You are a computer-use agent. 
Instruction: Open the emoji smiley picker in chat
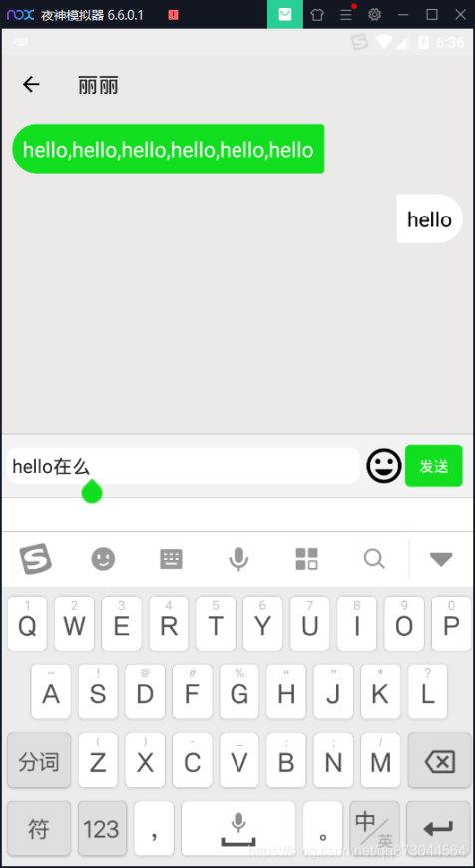[383, 466]
